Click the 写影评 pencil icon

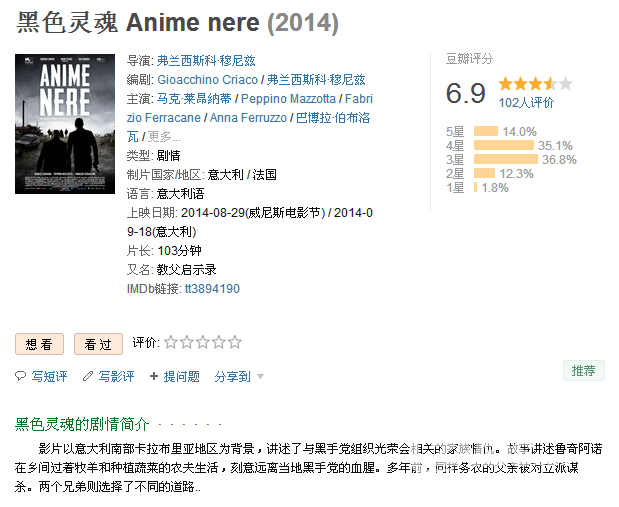point(88,377)
